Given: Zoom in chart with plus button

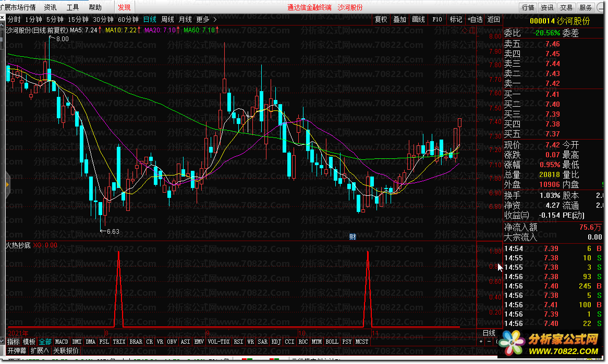Looking at the screenshot, I should (x=481, y=342).
